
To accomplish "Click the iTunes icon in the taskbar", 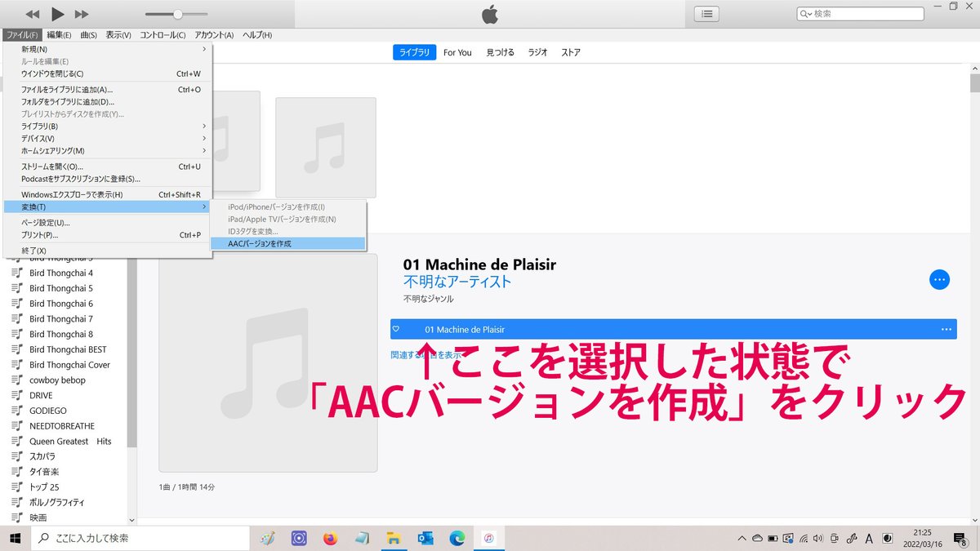I will [489, 538].
